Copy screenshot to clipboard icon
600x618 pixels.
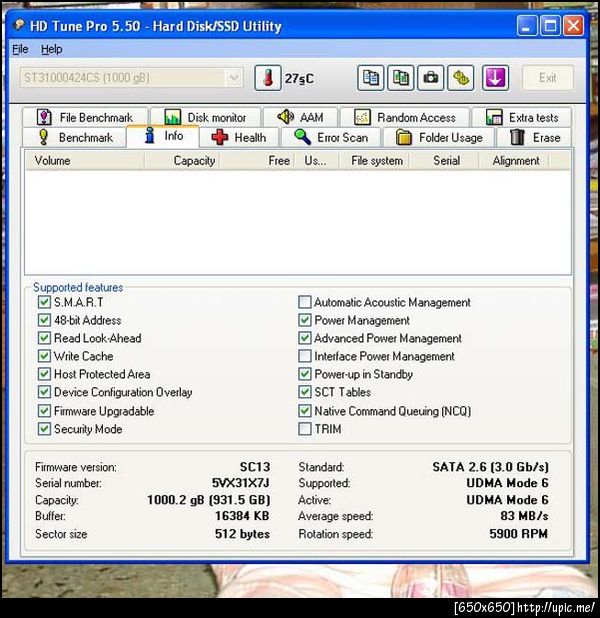pos(401,78)
